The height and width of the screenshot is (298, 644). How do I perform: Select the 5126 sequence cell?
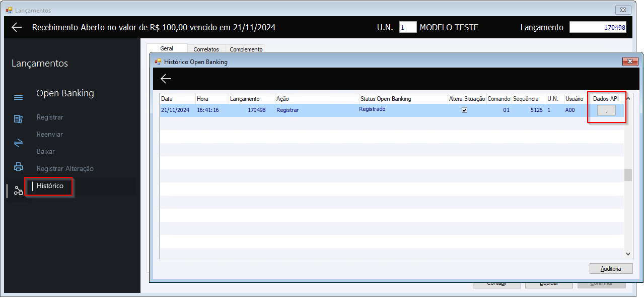[529, 110]
